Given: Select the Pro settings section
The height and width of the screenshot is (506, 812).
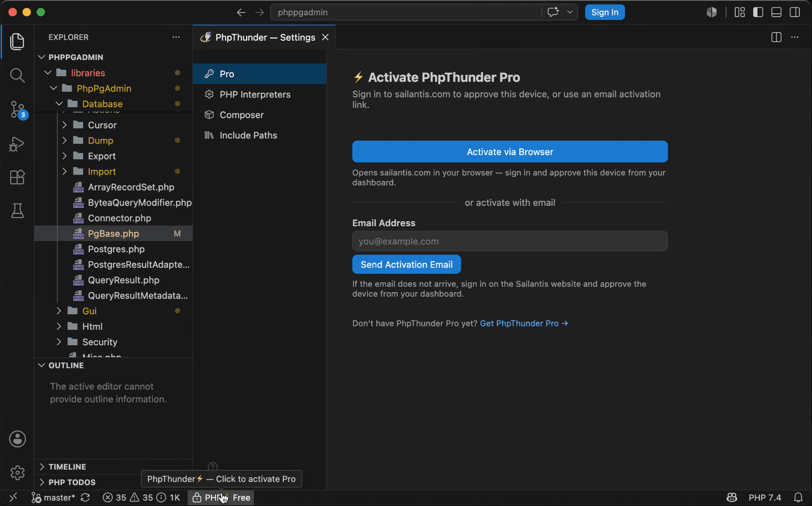Looking at the screenshot, I should [x=260, y=74].
